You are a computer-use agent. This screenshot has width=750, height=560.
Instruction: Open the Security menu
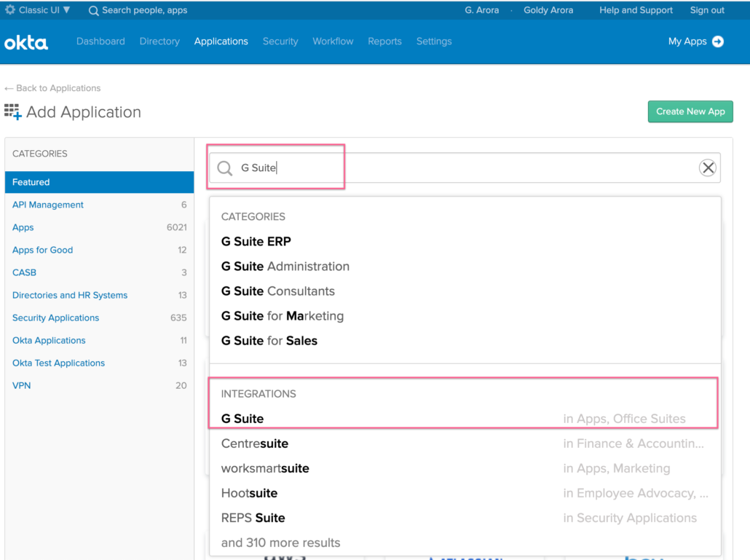tap(280, 42)
